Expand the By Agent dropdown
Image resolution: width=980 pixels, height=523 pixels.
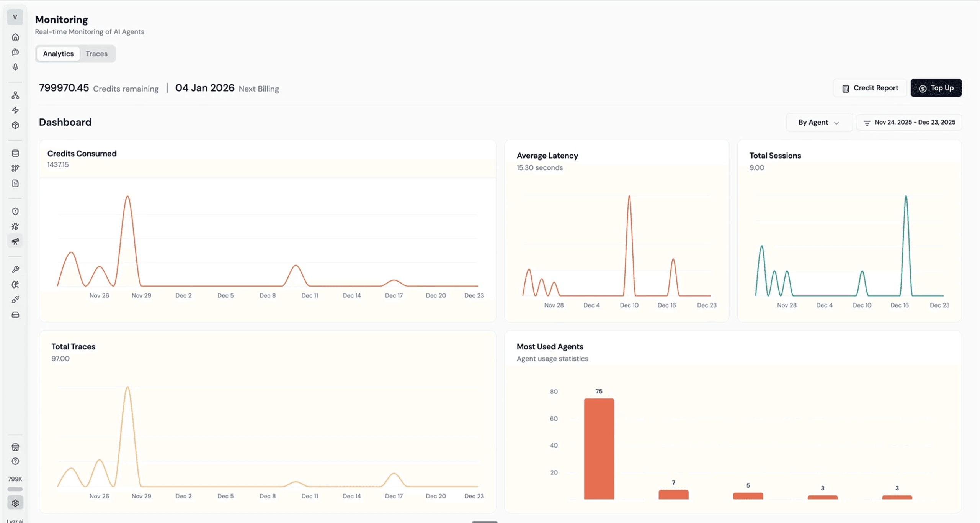[x=819, y=122]
